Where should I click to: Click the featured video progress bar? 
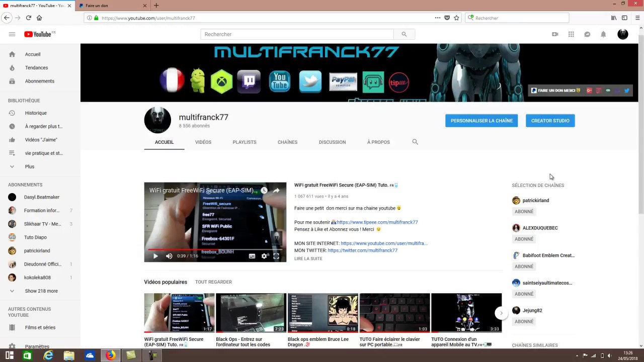(215, 249)
